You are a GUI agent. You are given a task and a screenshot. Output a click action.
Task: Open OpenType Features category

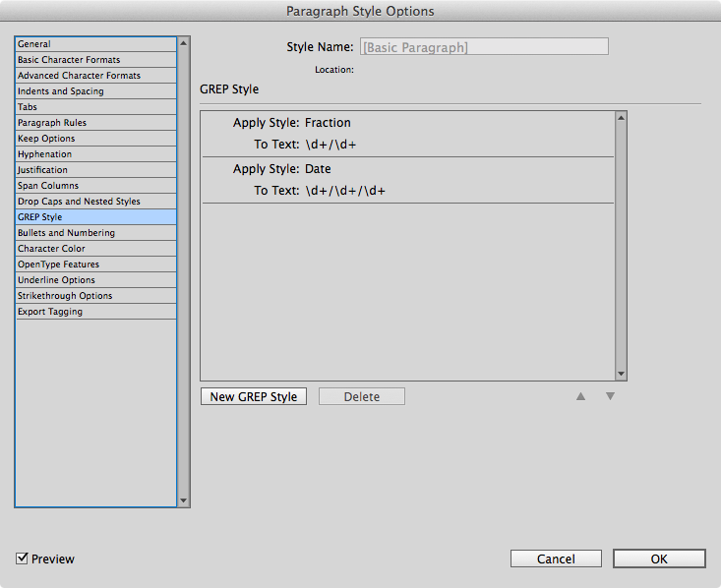pyautogui.click(x=95, y=265)
